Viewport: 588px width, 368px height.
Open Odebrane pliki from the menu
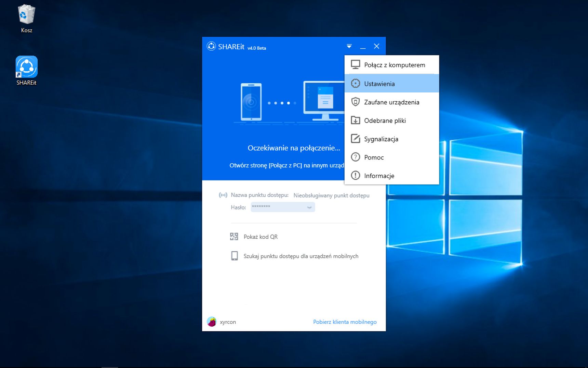point(392,120)
